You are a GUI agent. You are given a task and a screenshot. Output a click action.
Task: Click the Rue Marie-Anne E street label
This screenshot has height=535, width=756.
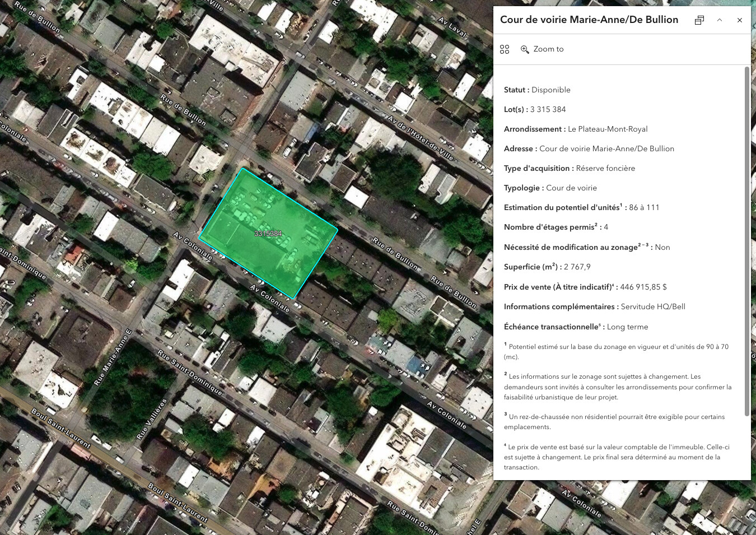point(113,357)
